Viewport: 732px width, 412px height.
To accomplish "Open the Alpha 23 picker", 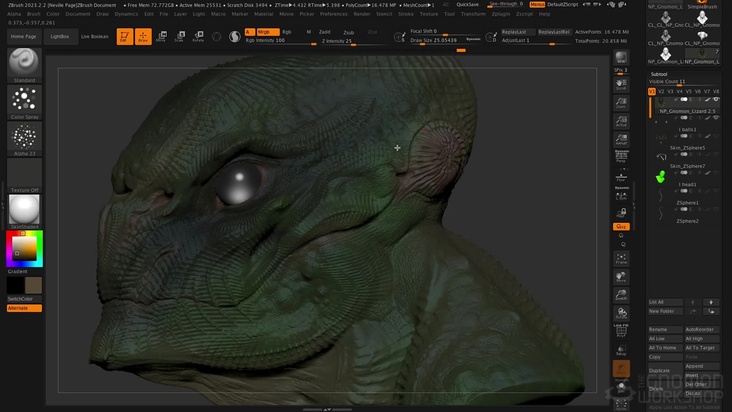I will [x=24, y=139].
